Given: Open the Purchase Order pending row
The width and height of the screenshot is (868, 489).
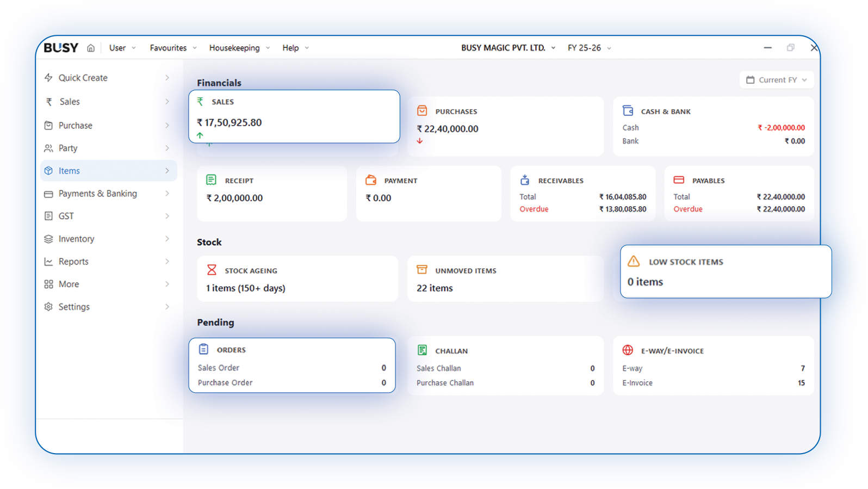Looking at the screenshot, I should coord(292,383).
